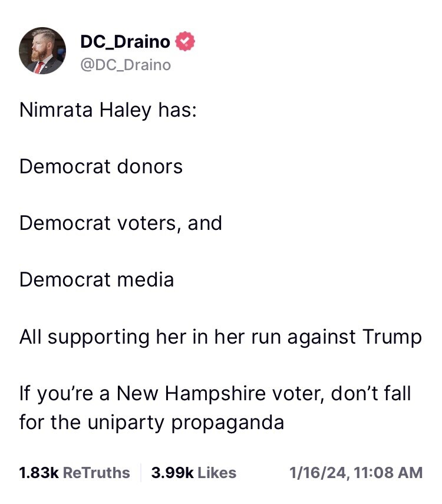
Task: Open the @DC_Draino handle link
Action: tap(125, 64)
